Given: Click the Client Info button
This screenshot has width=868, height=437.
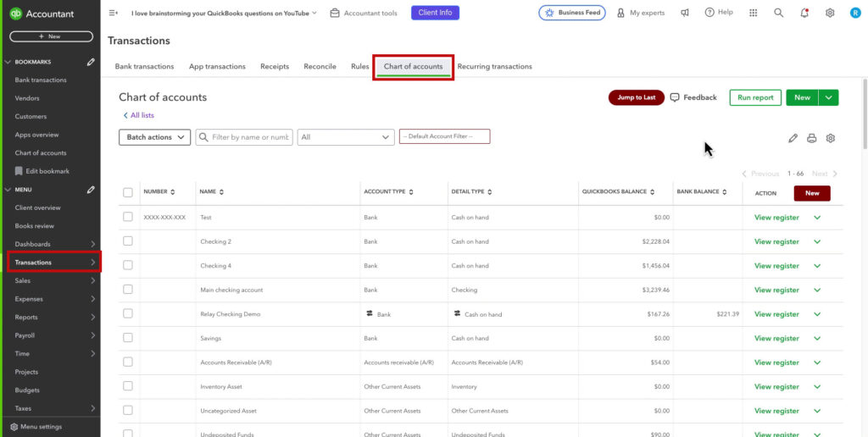Looking at the screenshot, I should click(435, 13).
